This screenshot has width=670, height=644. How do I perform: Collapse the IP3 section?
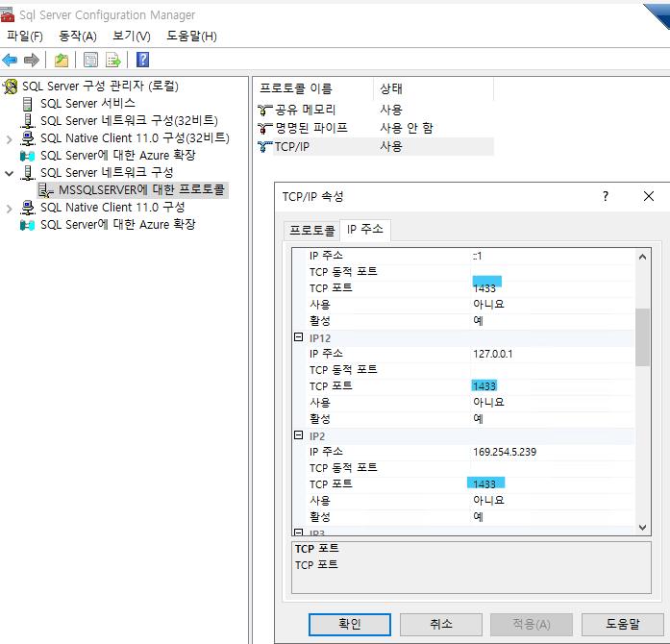click(299, 533)
